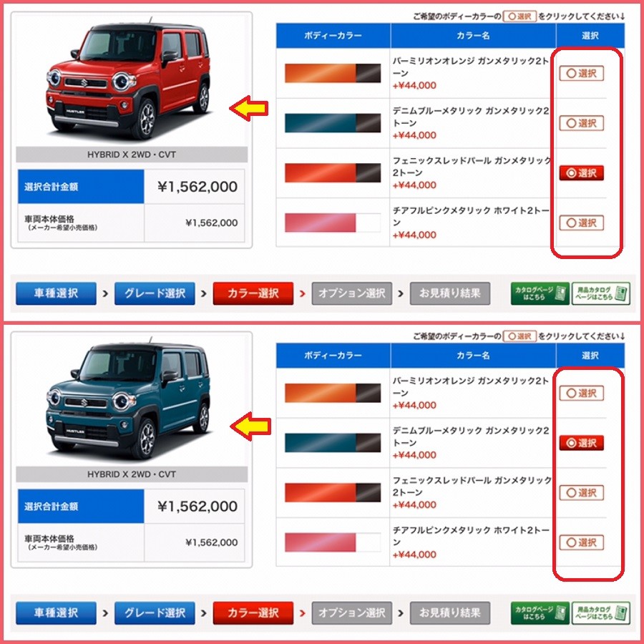The height and width of the screenshot is (644, 644).
Task: Select バーミリオンオレンジ radio in bottom panel
Action: (581, 393)
